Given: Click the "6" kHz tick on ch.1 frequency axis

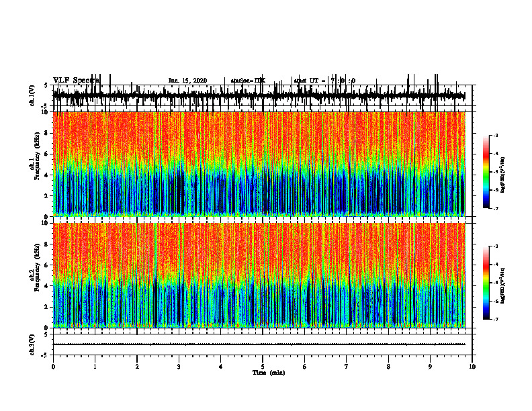Looking at the screenshot, I should [x=47, y=154].
